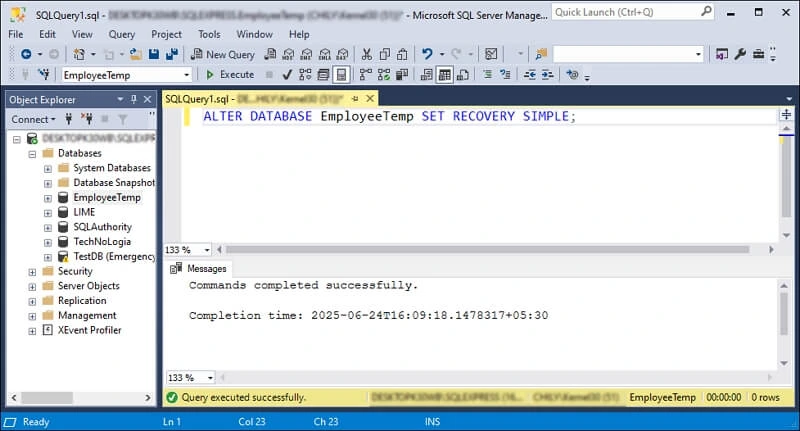Click the DMX query icon
Viewport: 800px width, 431px height.
pos(306,54)
